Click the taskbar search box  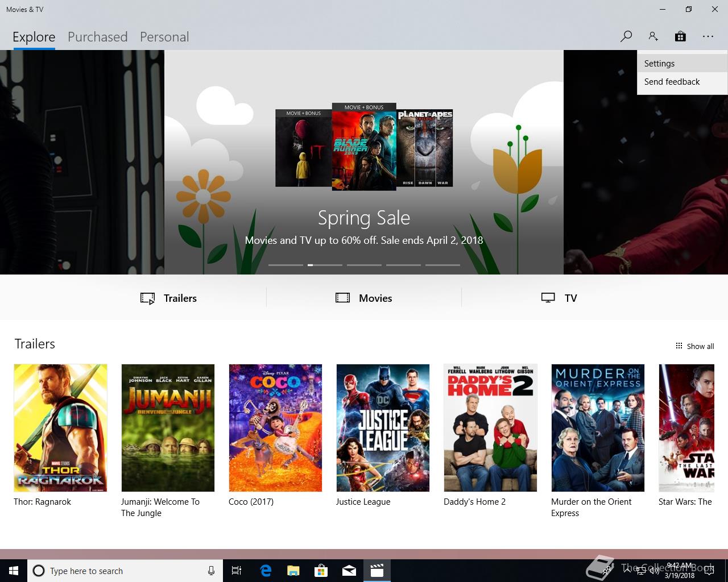coord(125,571)
